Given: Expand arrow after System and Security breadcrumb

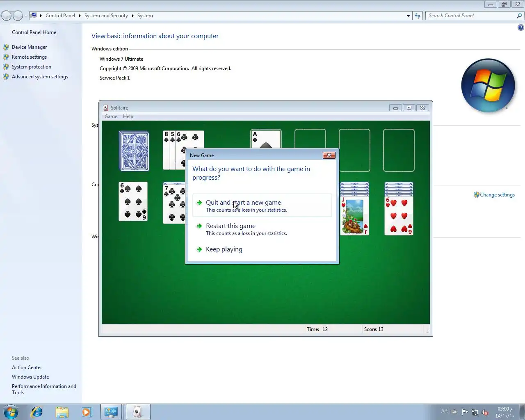Looking at the screenshot, I should click(132, 16).
